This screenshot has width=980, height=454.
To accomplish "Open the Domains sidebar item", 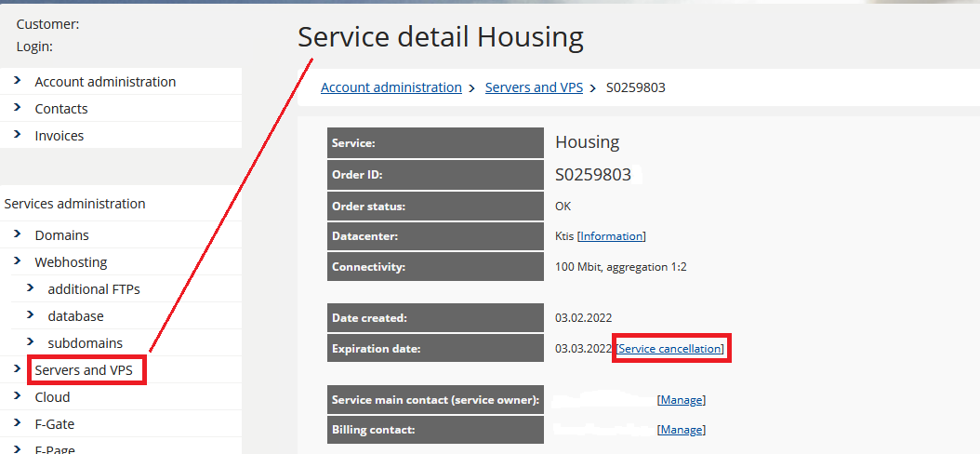I will tap(62, 235).
